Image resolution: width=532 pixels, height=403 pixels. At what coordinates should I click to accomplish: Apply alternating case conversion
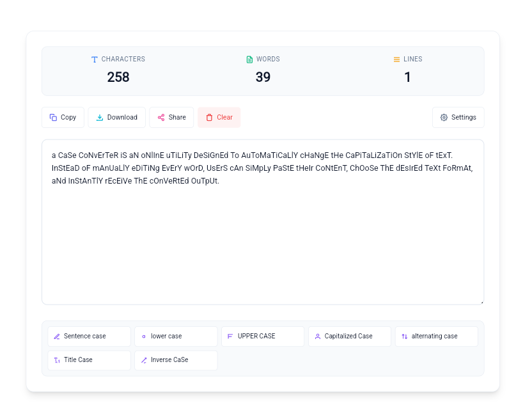click(437, 336)
